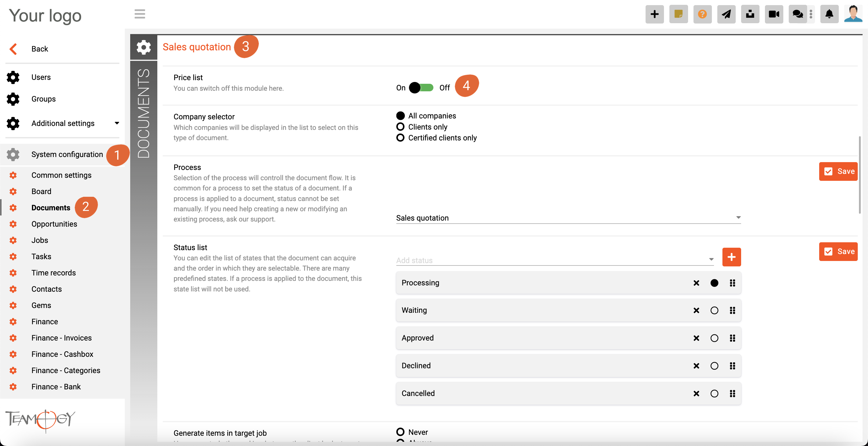Select Certified clients only radio option
The width and height of the screenshot is (868, 446).
point(400,138)
